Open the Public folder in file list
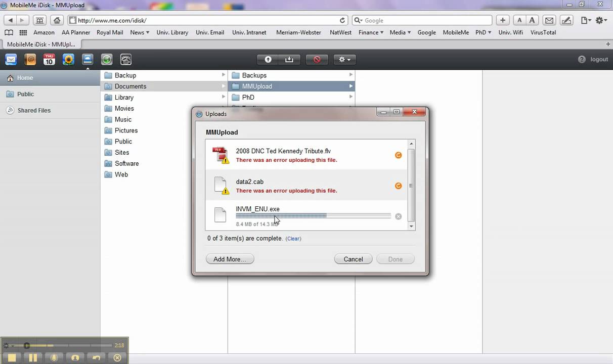613x364 pixels. pyautogui.click(x=164, y=142)
